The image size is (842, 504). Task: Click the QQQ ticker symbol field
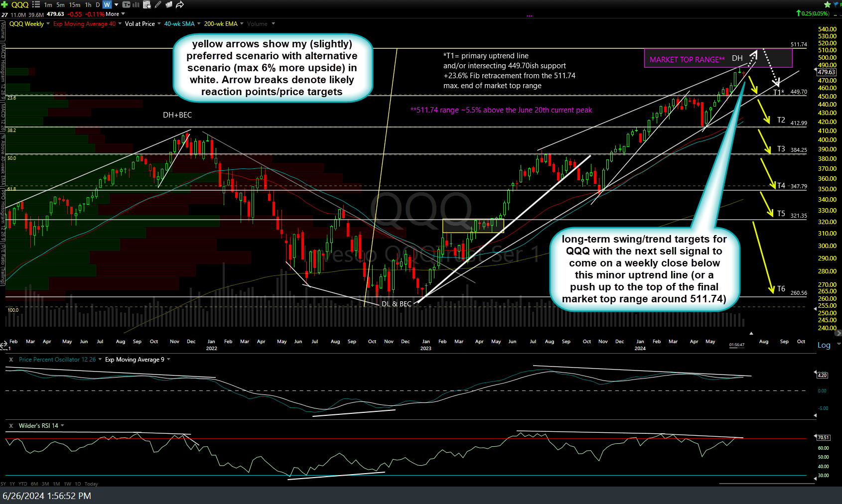pos(20,4)
